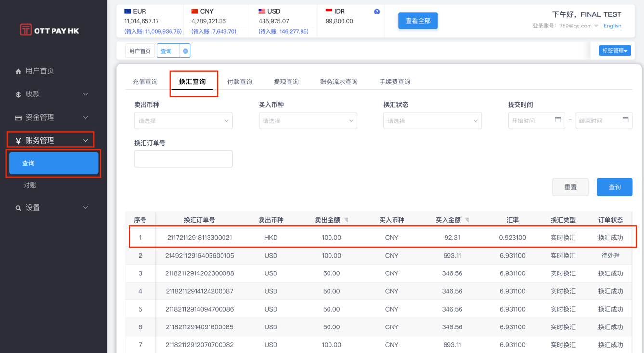
Task: Select 对账 in the sidebar submenu
Action: pyautogui.click(x=30, y=185)
